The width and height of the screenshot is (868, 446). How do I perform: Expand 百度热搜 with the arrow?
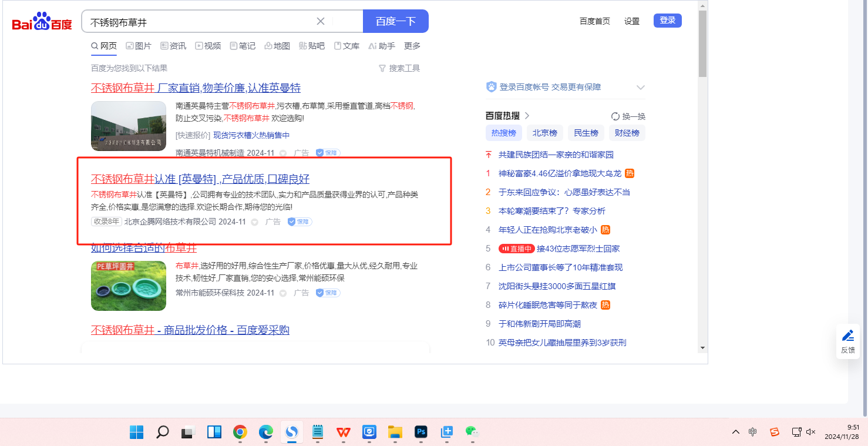[x=527, y=116]
